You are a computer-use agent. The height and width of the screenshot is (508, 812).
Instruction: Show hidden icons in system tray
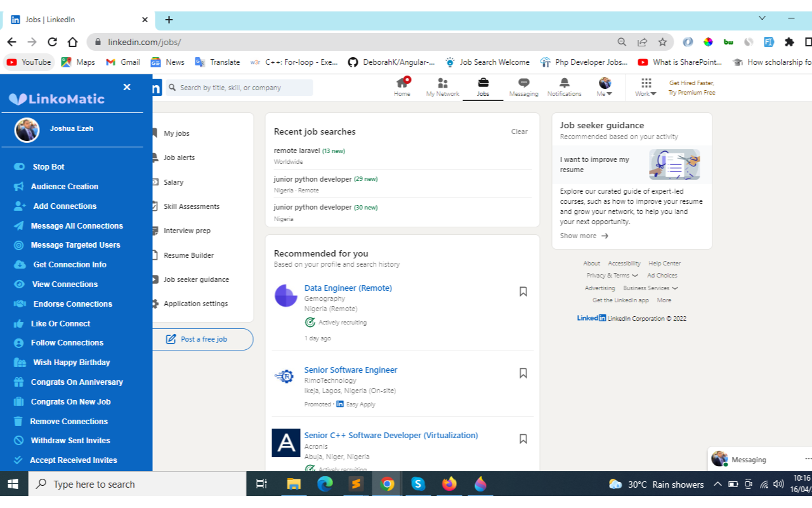[717, 485]
